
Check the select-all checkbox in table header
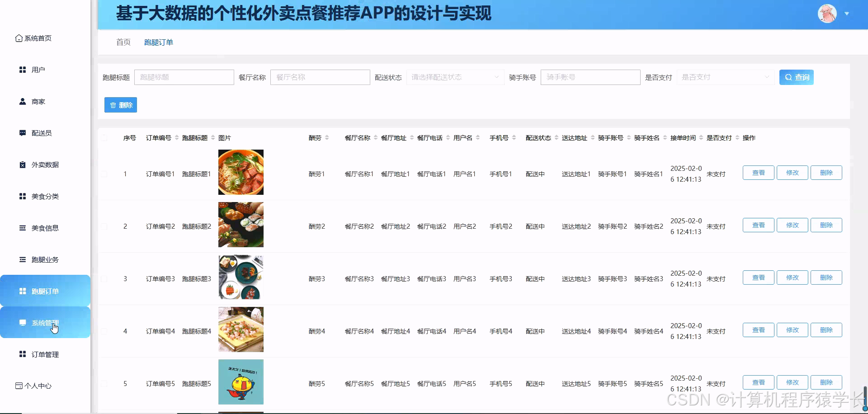click(104, 138)
